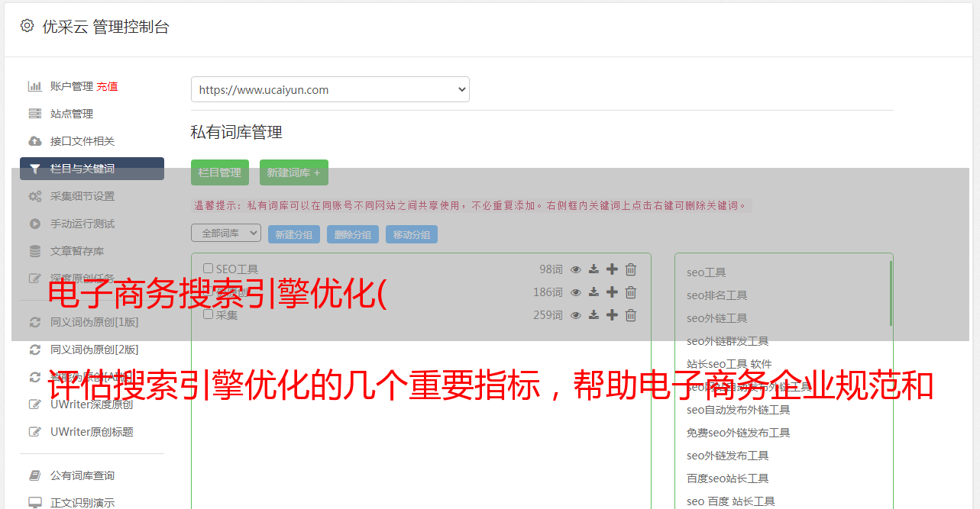The height and width of the screenshot is (509, 980).
Task: Open 站点管理 in the sidebar
Action: coord(72,114)
